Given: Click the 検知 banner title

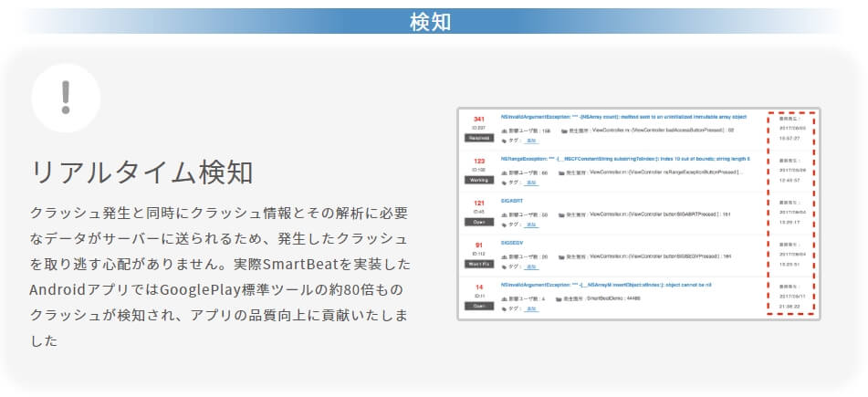Looking at the screenshot, I should [x=430, y=22].
